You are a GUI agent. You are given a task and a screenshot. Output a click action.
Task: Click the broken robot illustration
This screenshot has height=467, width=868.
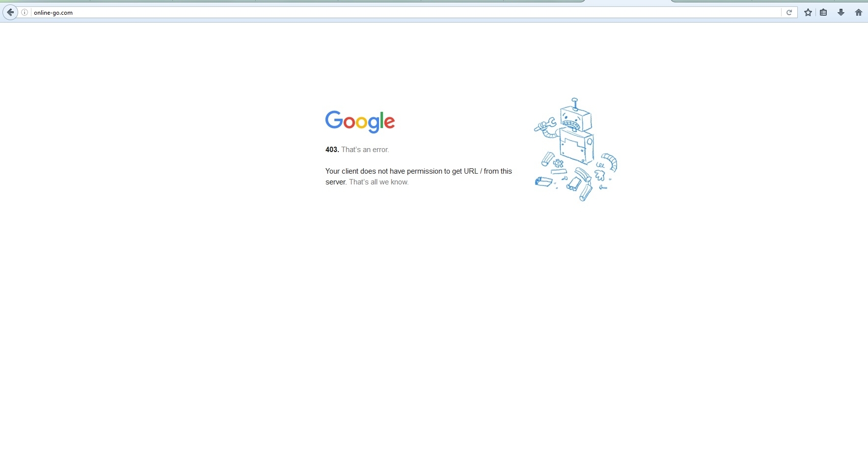tap(575, 150)
